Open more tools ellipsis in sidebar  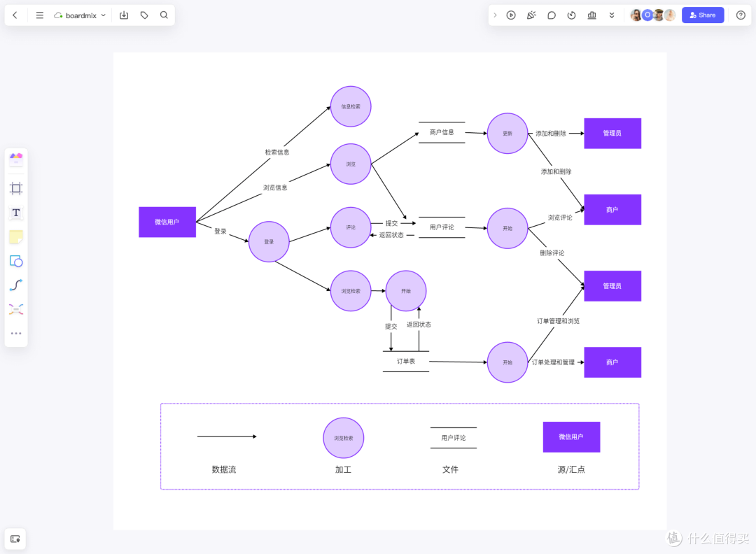[16, 334]
